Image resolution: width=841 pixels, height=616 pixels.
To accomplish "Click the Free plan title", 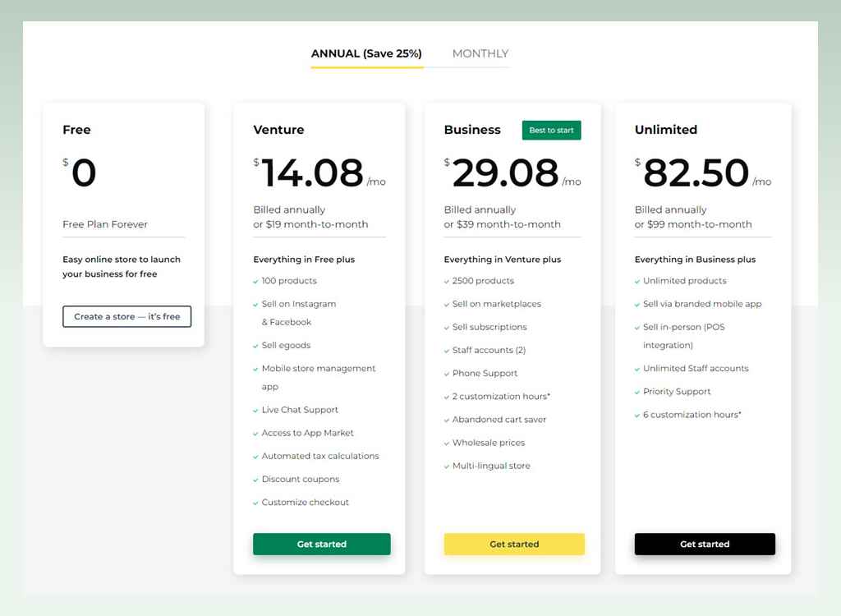I will coord(76,130).
